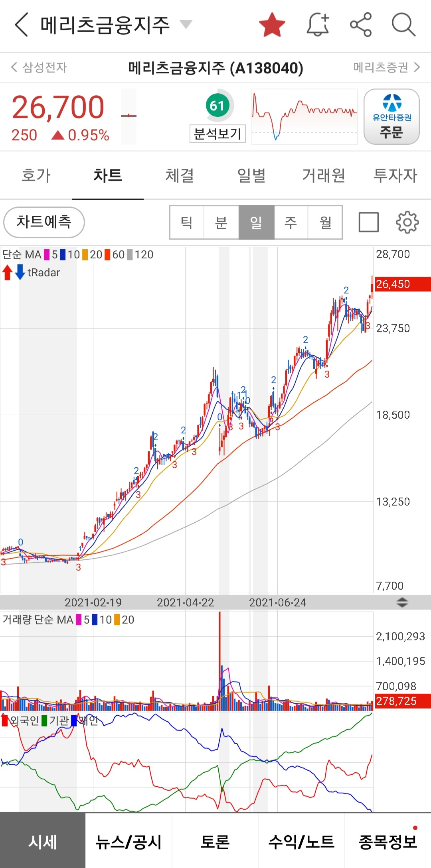The width and height of the screenshot is (431, 868).
Task: Click MA 10 blue color swatch
Action: [63, 254]
